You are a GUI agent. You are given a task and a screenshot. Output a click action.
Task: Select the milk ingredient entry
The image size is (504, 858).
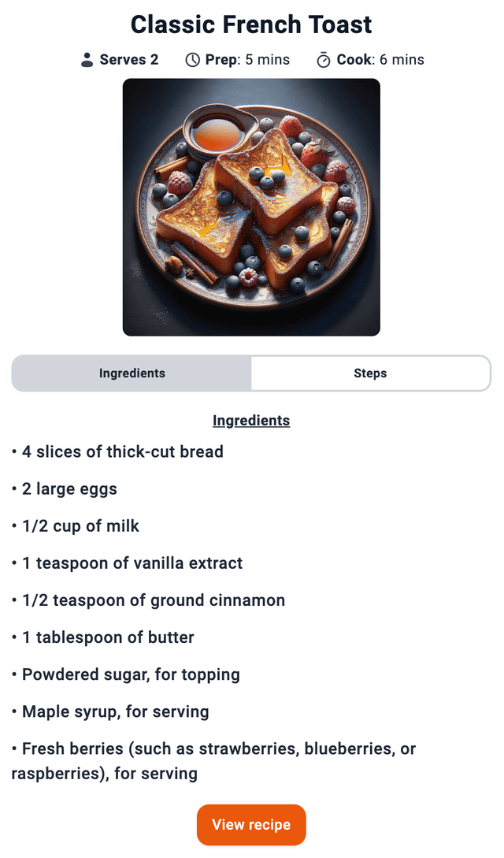pyautogui.click(x=80, y=526)
